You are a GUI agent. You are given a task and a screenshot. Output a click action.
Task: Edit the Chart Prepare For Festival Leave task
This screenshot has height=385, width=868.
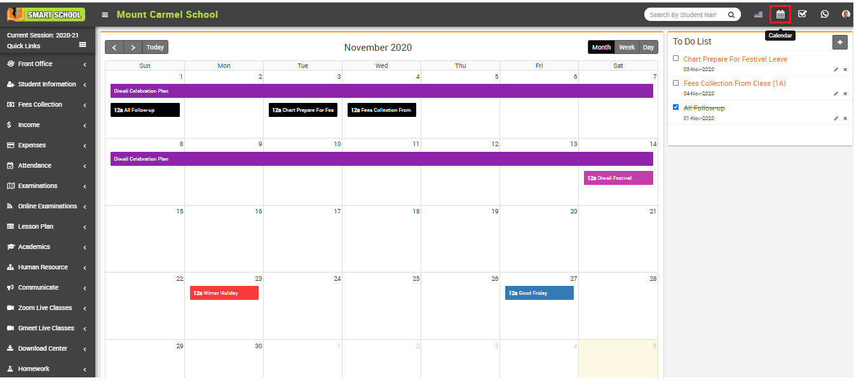(836, 69)
